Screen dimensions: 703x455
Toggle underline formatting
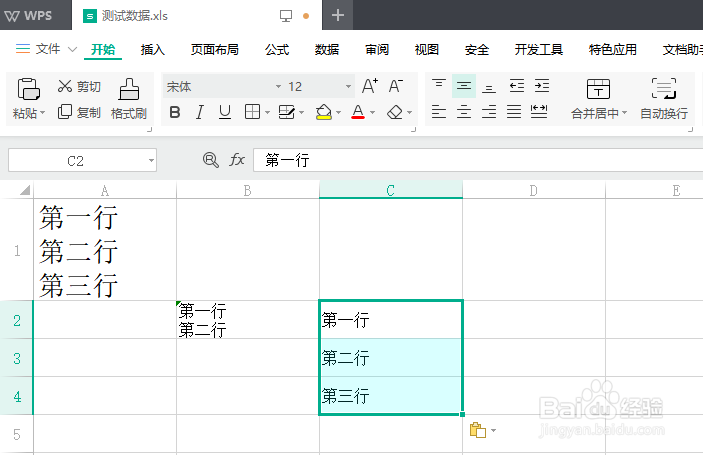pyautogui.click(x=225, y=112)
